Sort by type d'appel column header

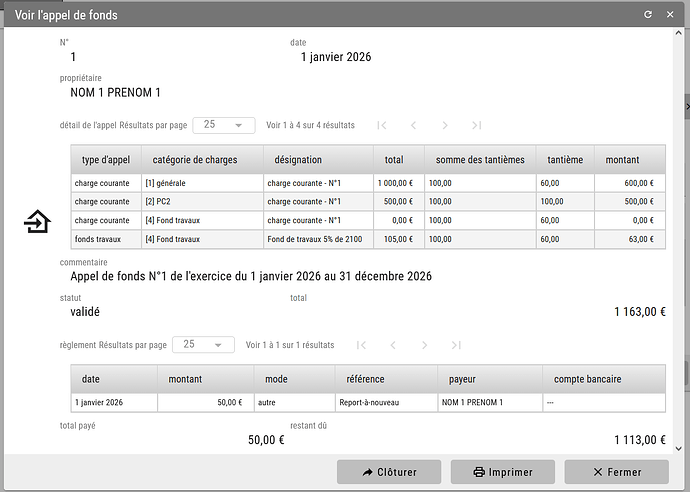coord(106,160)
